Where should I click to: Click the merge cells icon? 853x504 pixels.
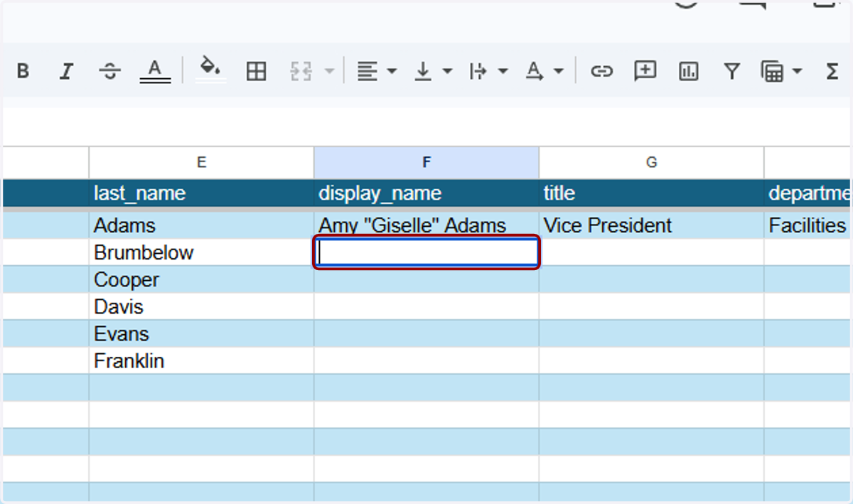301,71
